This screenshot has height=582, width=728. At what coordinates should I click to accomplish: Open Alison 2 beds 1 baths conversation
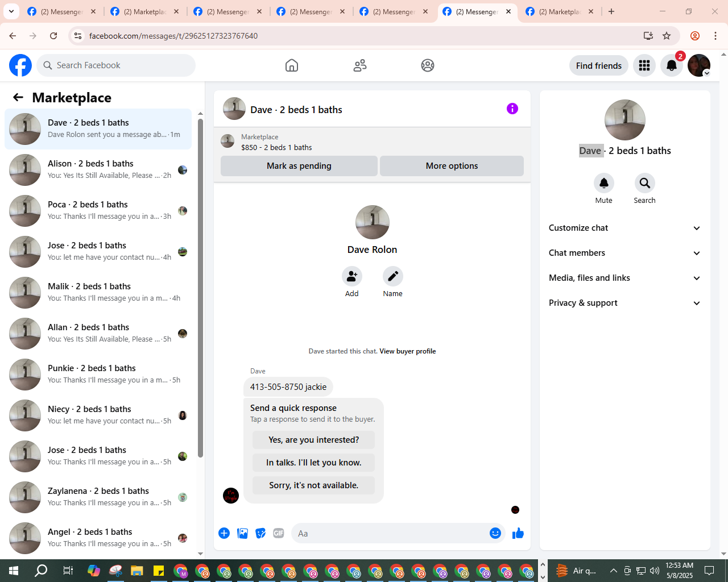[98, 170]
